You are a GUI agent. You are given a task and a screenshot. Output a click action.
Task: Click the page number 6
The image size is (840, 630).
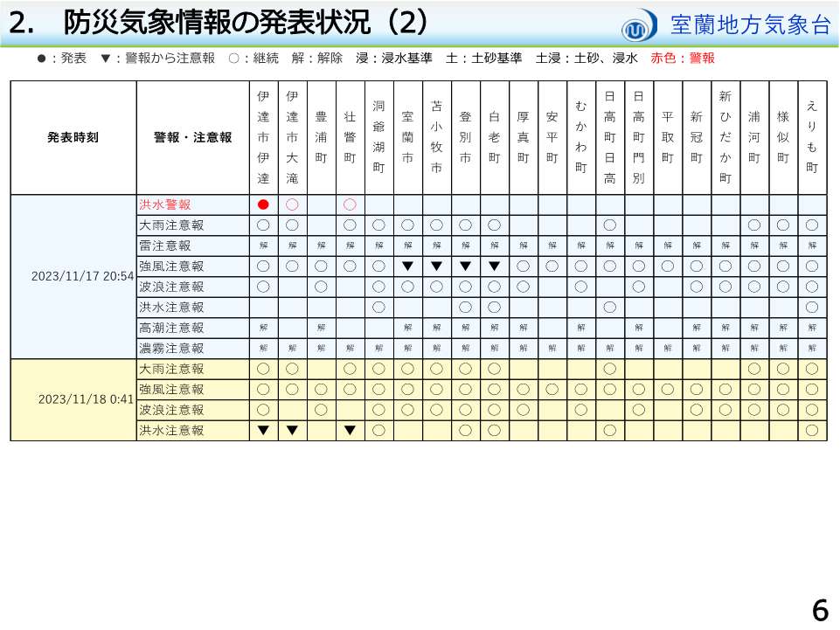[x=821, y=610]
